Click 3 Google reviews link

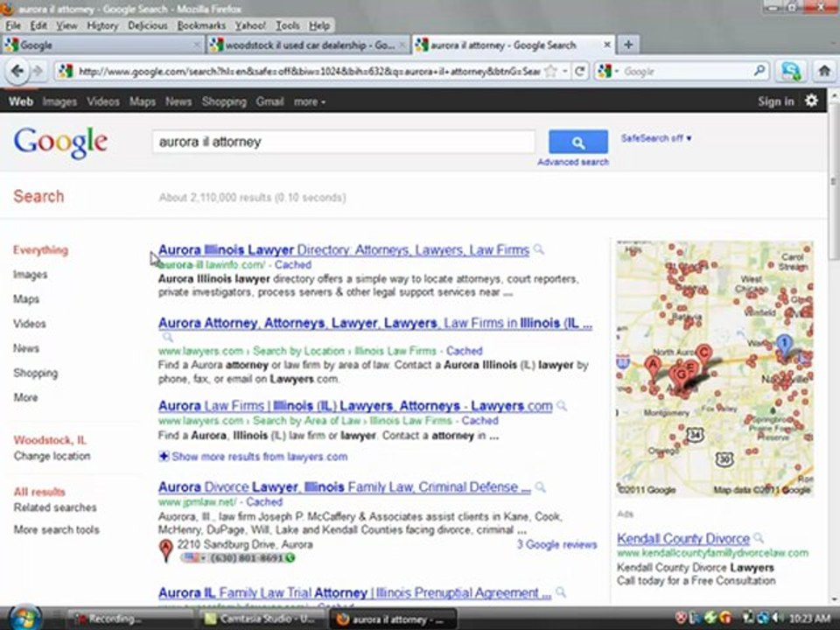[556, 544]
